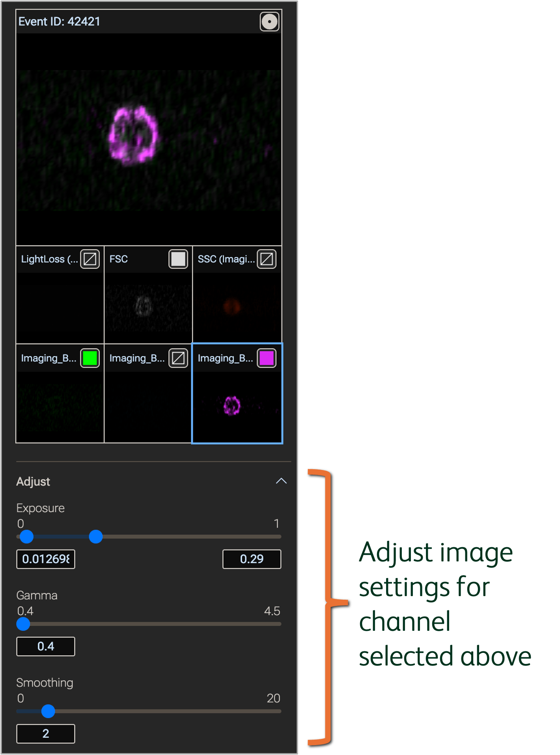Click the Gamma slider handle
560x755 pixels.
23,624
